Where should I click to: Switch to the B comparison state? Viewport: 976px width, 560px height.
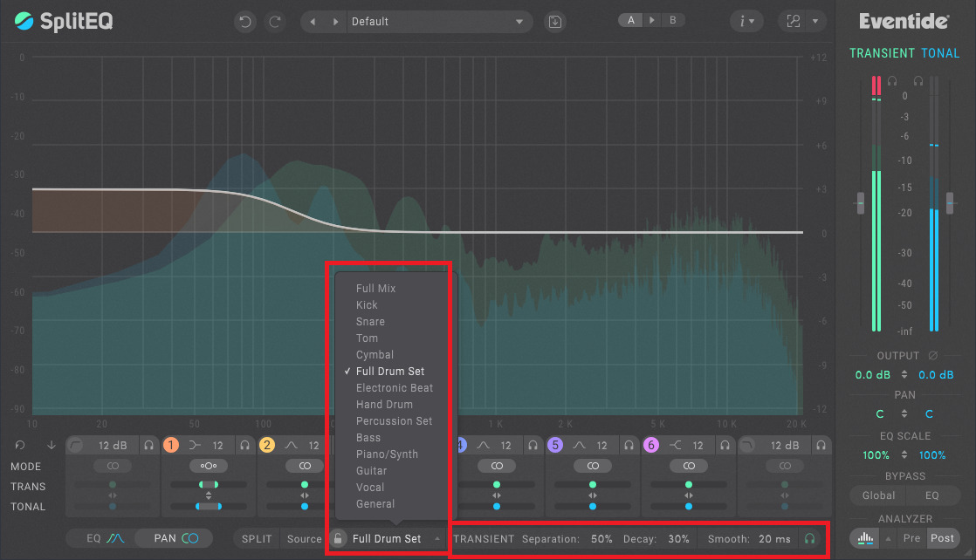coord(672,20)
